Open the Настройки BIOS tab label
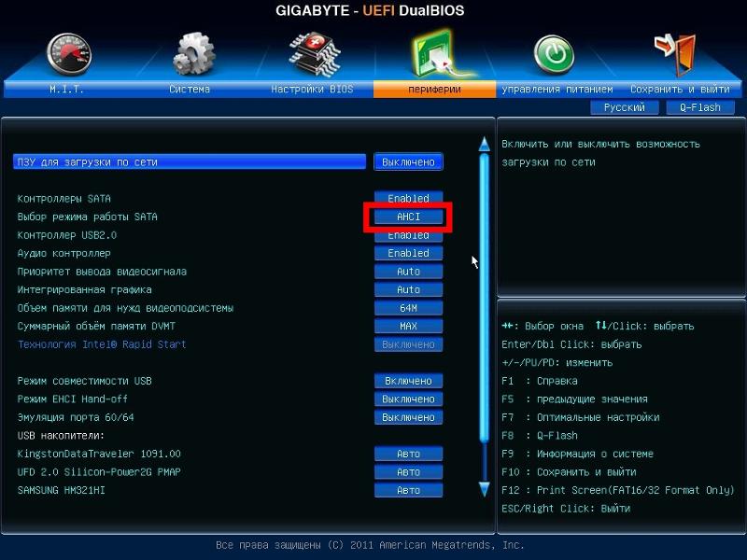This screenshot has width=747, height=560. coord(312,89)
